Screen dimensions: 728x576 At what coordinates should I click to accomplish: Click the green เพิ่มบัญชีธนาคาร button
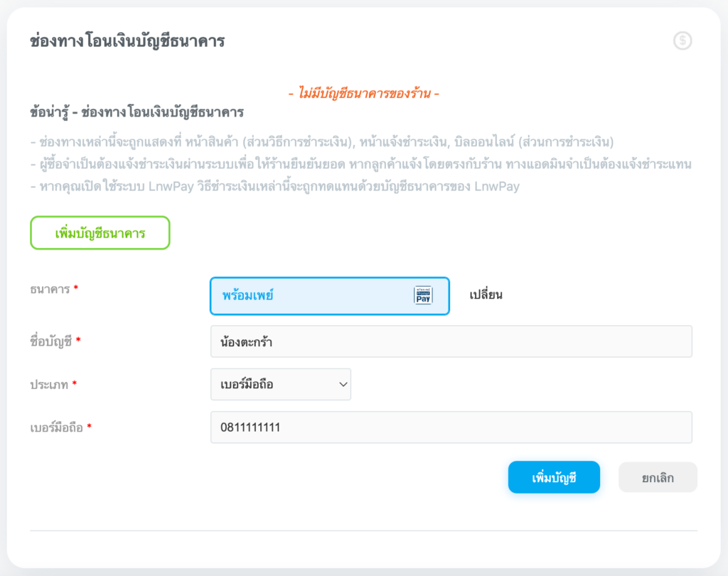click(100, 233)
